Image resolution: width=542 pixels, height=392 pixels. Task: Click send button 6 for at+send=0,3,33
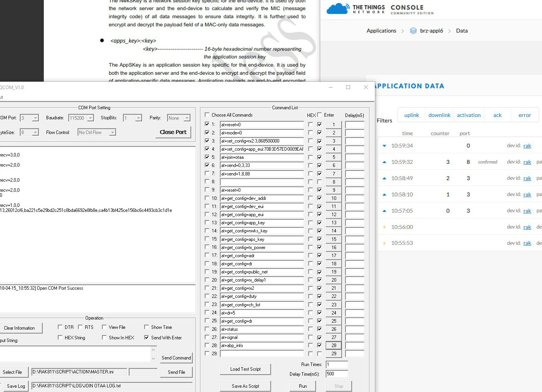point(333,165)
